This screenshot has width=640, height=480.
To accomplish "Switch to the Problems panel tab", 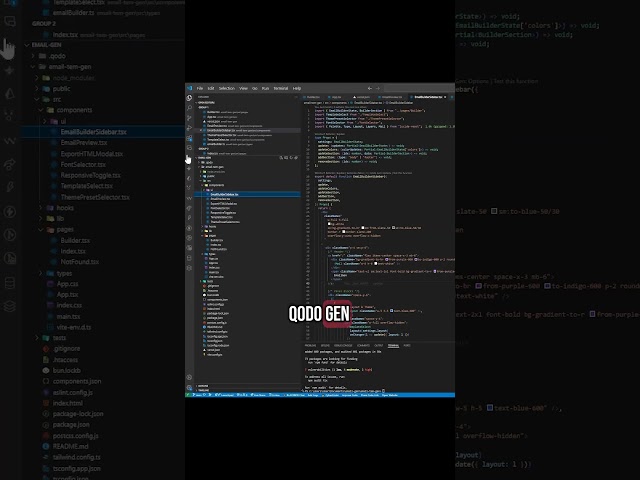I will 310,345.
